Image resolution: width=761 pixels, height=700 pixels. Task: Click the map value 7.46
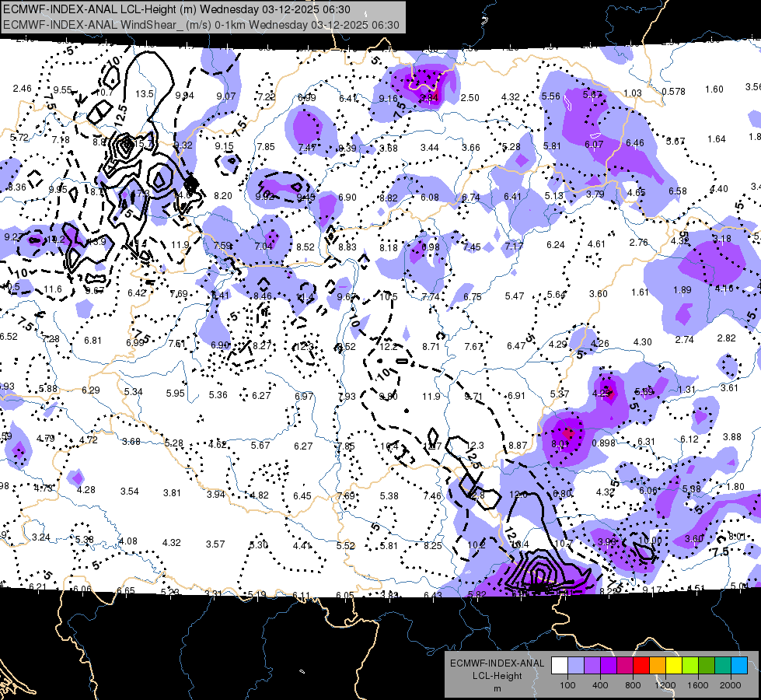[432, 496]
